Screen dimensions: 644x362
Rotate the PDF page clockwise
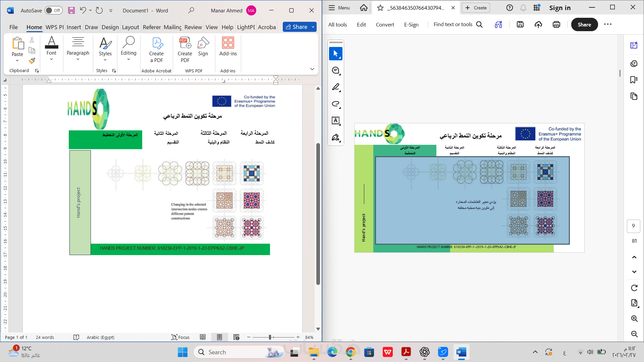coord(634,288)
